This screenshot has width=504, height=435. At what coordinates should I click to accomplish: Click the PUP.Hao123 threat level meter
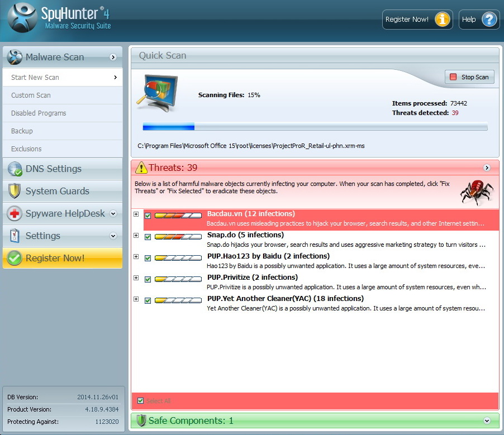pos(178,258)
